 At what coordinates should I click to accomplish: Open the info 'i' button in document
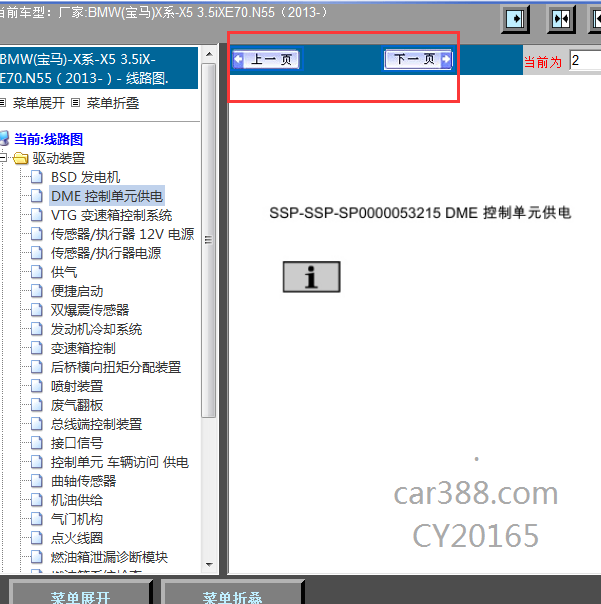pos(311,277)
